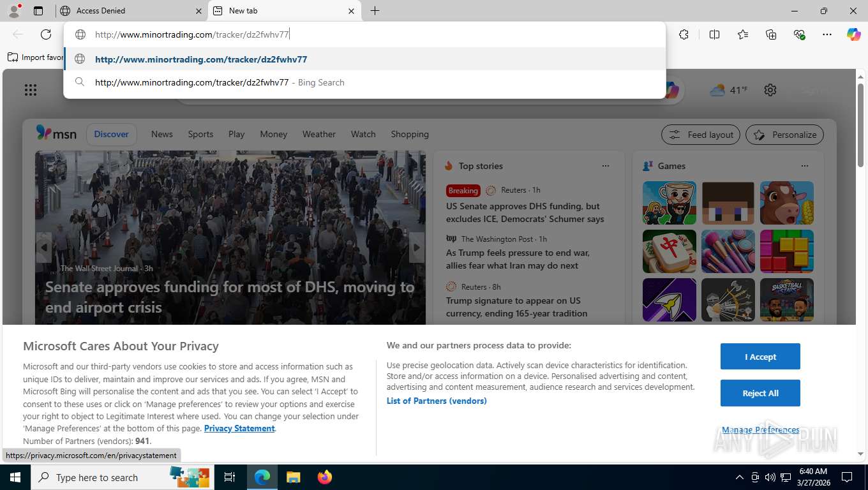Open a new tab with plus icon
This screenshot has width=868, height=490.
pos(375,11)
